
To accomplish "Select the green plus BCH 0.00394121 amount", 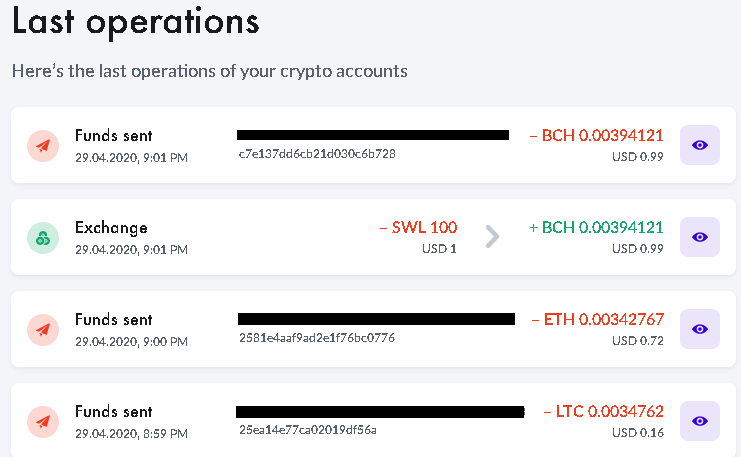I will pos(596,227).
